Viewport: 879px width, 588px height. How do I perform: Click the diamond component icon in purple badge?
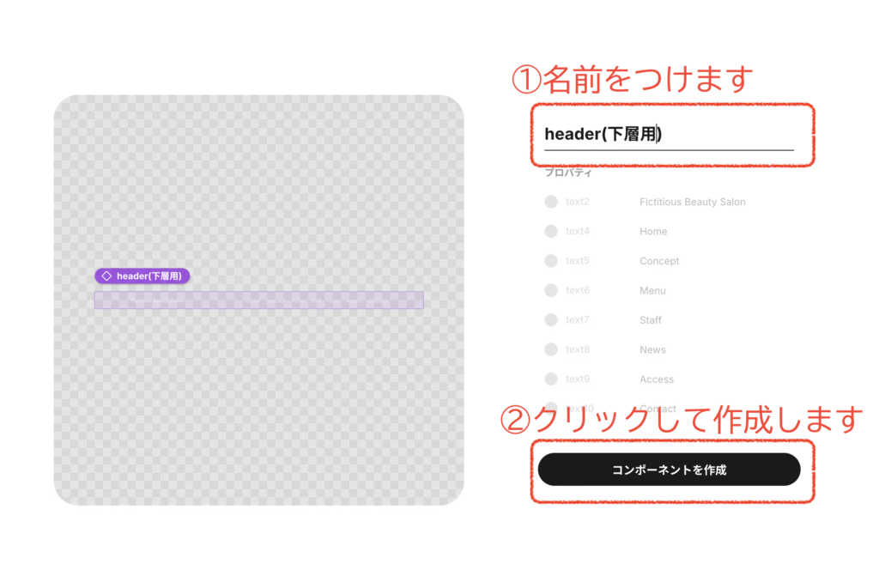click(106, 276)
